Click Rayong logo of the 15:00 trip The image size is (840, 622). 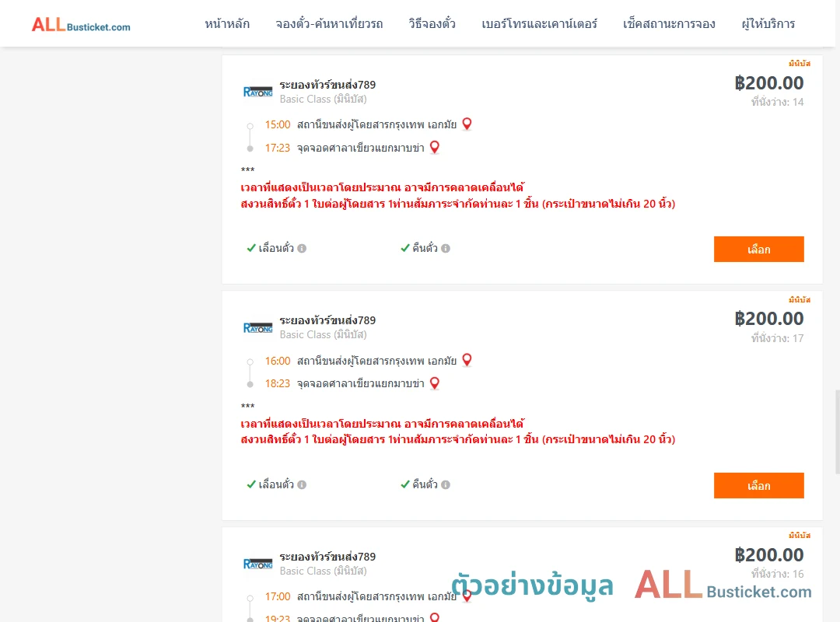click(x=257, y=92)
